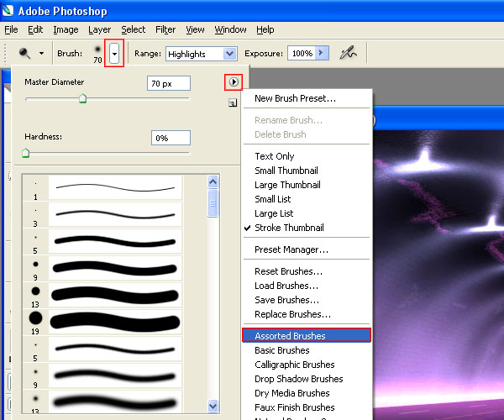This screenshot has width=504, height=420.
Task: Click the Master Diameter slider handle
Action: coord(82,98)
